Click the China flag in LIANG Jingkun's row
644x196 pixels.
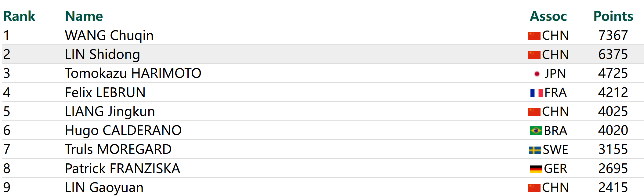click(534, 112)
